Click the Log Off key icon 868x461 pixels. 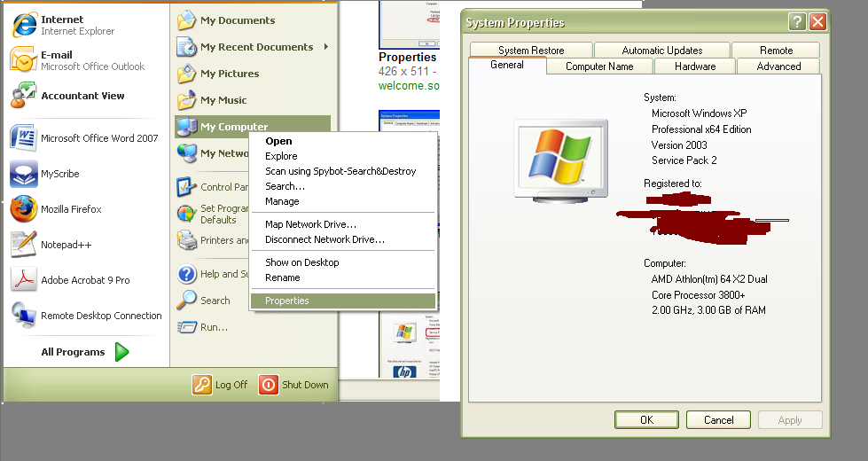coord(202,385)
